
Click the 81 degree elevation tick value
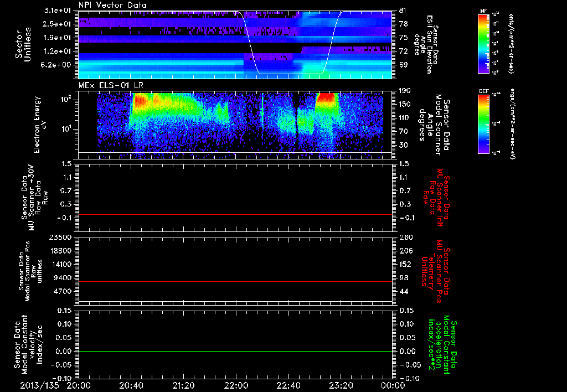(404, 11)
